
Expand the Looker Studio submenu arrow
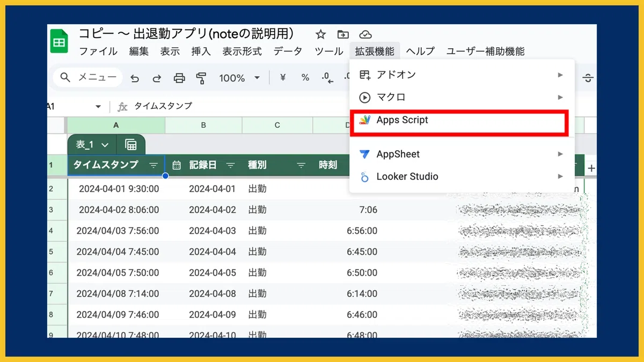click(x=560, y=176)
